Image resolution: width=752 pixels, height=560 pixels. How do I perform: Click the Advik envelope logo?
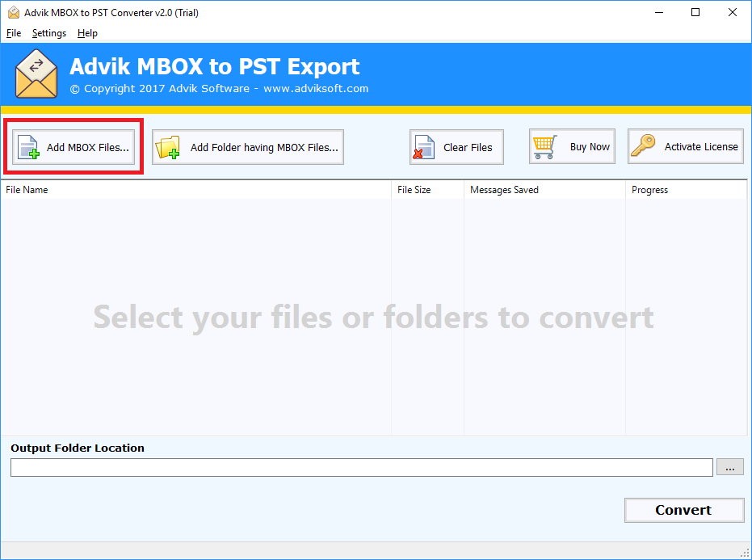coord(36,74)
